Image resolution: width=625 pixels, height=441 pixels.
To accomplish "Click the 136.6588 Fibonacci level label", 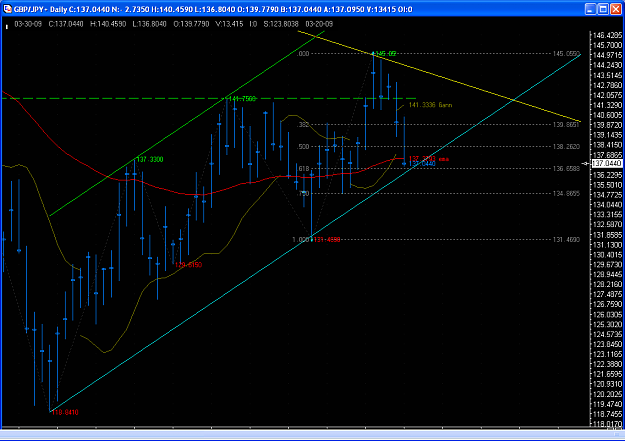I will coord(566,169).
